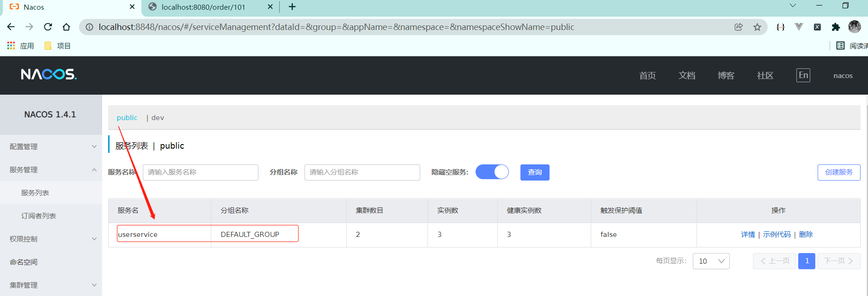This screenshot has width=868, height=296.
Task: Click the DEFAULT_GROUP cell
Action: coord(279,235)
